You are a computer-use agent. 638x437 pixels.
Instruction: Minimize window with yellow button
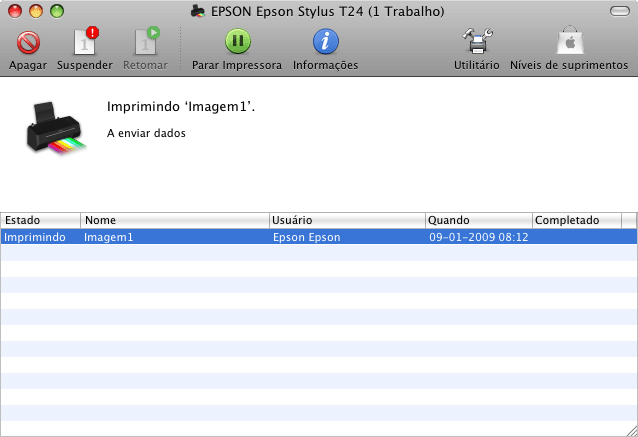[36, 11]
